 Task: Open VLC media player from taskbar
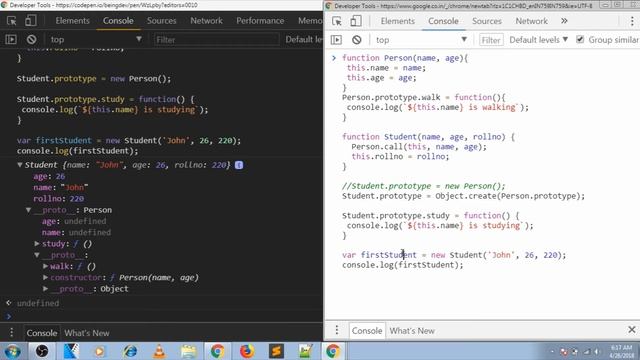click(x=160, y=351)
